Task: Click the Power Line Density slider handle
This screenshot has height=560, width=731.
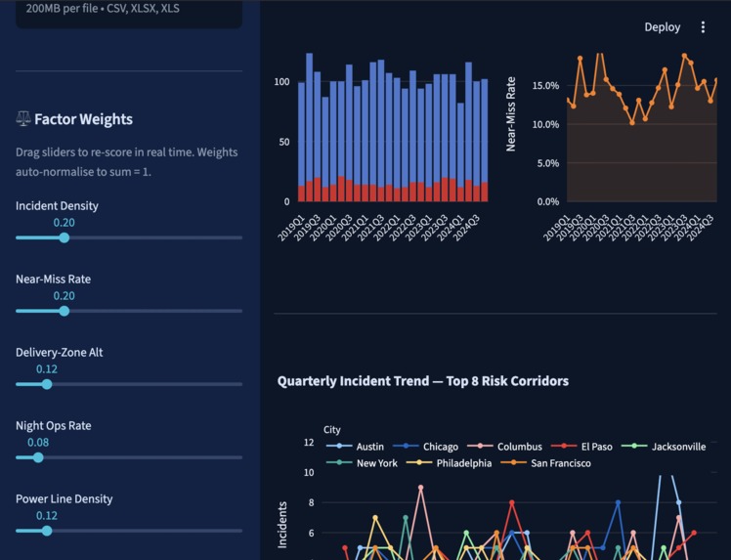Action: click(47, 531)
